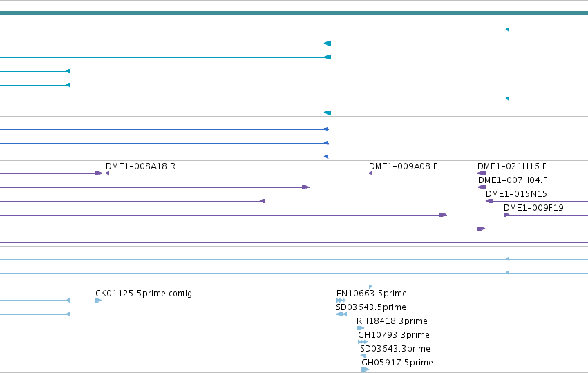Click arrow glyph under RH18418.3prime

coord(361,328)
